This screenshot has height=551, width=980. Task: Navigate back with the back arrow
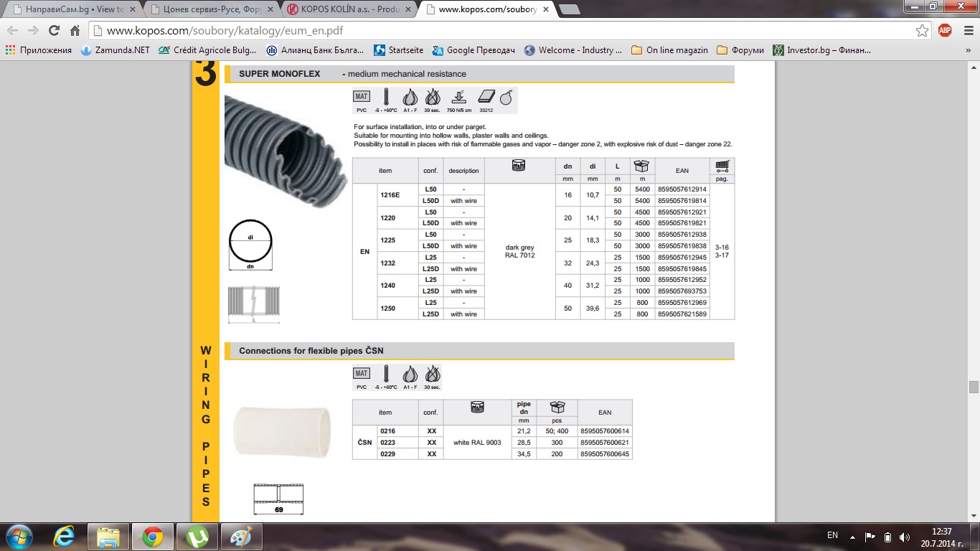(x=13, y=31)
